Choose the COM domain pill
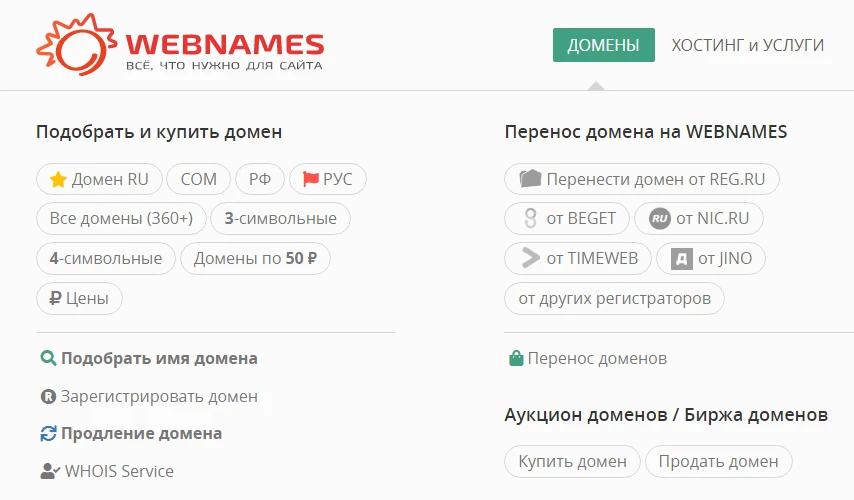The width and height of the screenshot is (854, 500). click(x=199, y=179)
